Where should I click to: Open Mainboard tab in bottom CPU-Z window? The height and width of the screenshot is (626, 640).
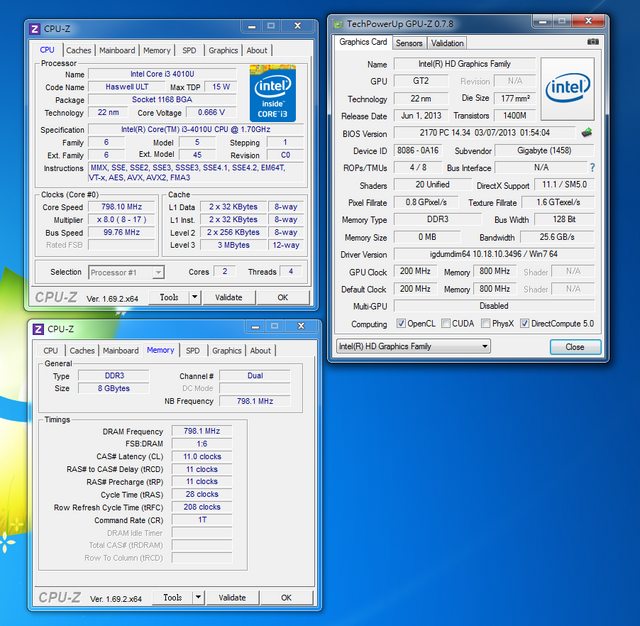(x=120, y=351)
